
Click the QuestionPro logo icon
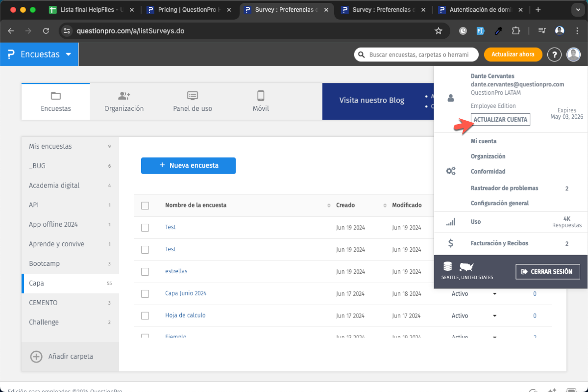tap(11, 54)
